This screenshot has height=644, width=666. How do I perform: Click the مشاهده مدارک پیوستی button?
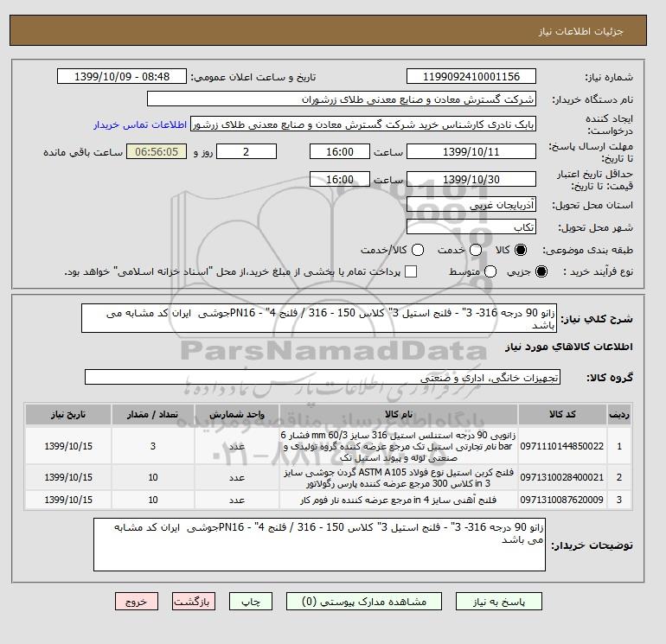pyautogui.click(x=364, y=602)
